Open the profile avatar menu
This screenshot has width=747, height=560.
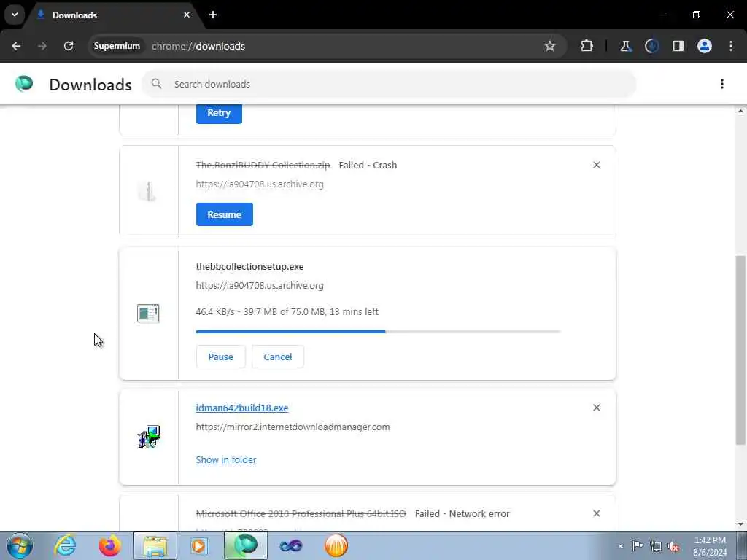[x=705, y=46]
